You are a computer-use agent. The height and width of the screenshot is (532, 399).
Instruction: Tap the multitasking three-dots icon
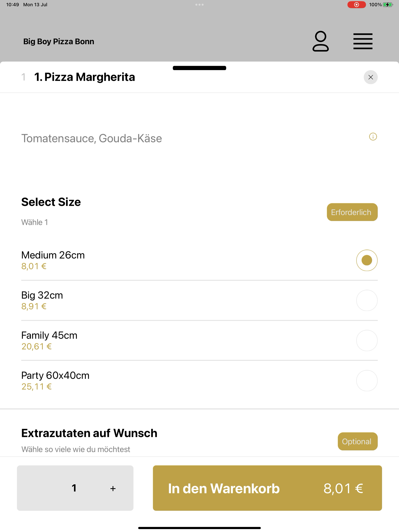199,4
